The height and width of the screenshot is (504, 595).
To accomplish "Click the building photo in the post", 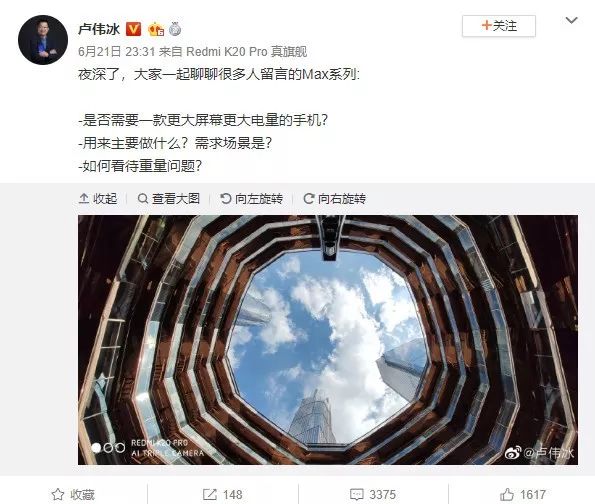I will click(x=328, y=340).
